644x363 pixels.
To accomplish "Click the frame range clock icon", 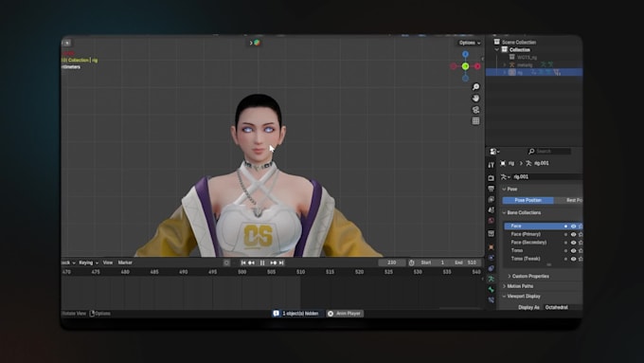I will (412, 263).
